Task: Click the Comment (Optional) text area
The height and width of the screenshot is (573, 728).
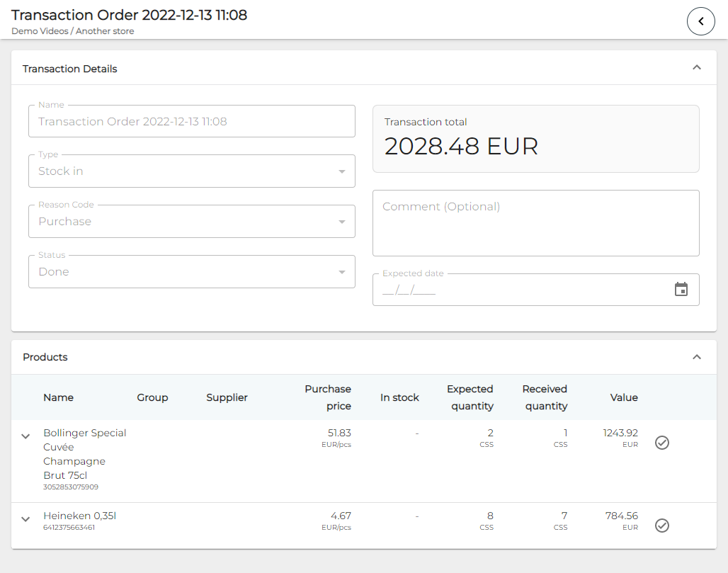Action: click(535, 223)
